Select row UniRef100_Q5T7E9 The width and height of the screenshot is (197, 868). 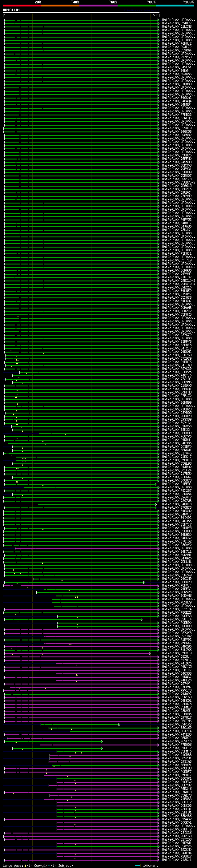177,260
